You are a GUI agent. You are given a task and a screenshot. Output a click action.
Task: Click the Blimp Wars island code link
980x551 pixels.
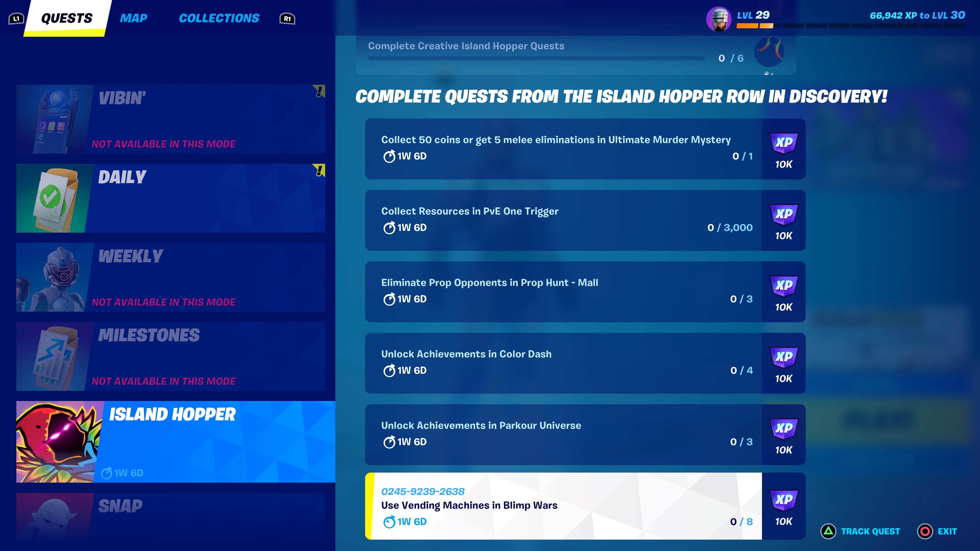[x=423, y=491]
